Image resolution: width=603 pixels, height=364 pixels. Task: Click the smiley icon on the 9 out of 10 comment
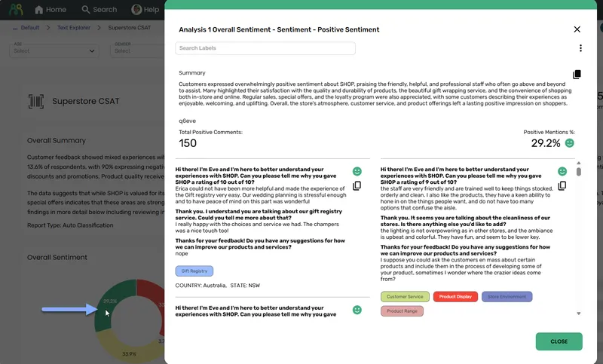(562, 171)
